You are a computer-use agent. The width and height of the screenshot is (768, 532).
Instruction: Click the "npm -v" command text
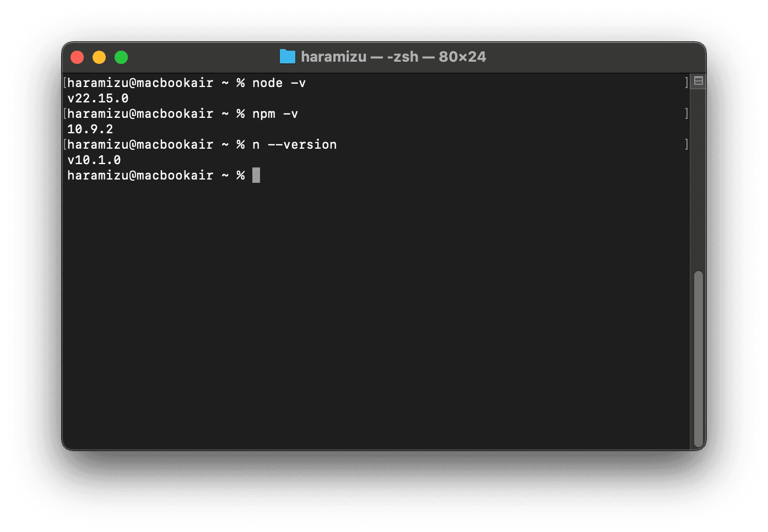275,113
